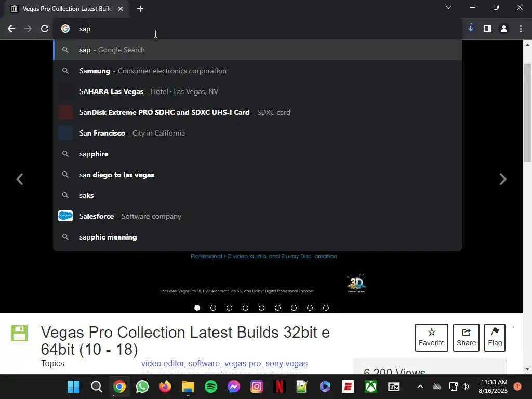Open a new browser tab
Screen dimensions: 532x399
click(140, 9)
